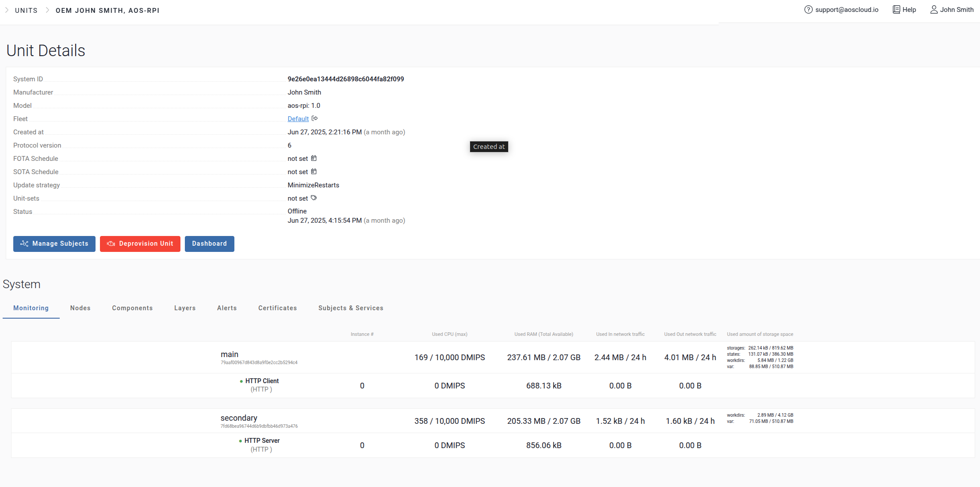Open the Alerts tab

[x=227, y=308]
